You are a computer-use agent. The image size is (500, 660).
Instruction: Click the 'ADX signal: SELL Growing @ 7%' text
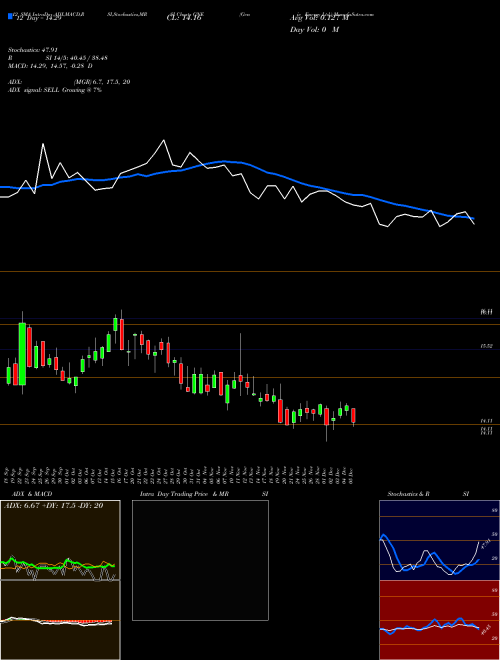(x=55, y=90)
